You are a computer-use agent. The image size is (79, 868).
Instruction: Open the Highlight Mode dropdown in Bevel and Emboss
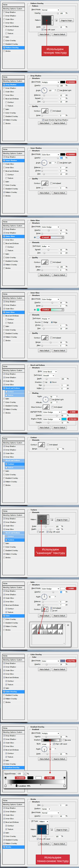click(x=52, y=412)
